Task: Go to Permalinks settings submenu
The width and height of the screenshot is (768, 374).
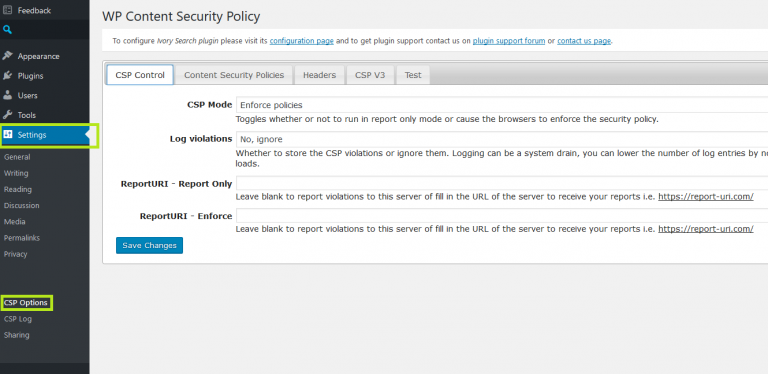Action: pos(22,238)
